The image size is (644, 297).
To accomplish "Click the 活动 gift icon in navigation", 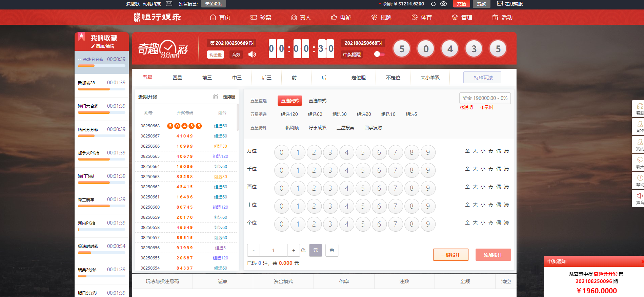I will (x=495, y=17).
